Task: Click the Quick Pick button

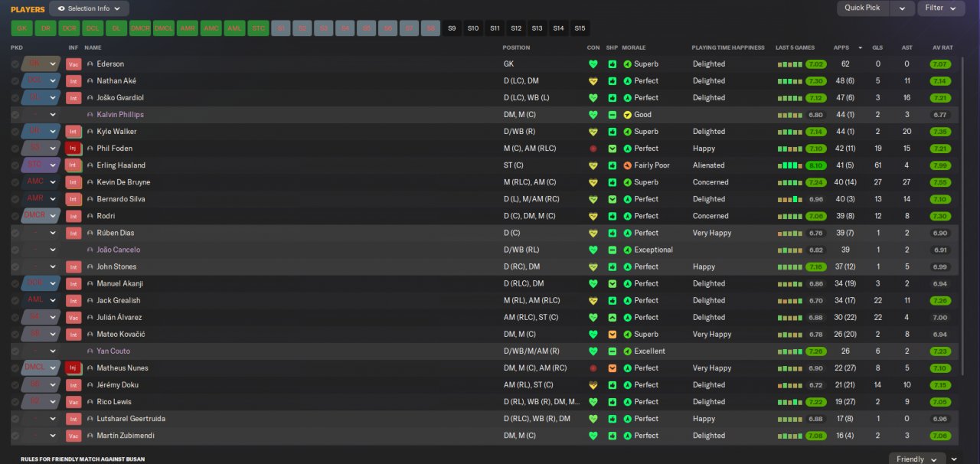Action: [x=863, y=8]
